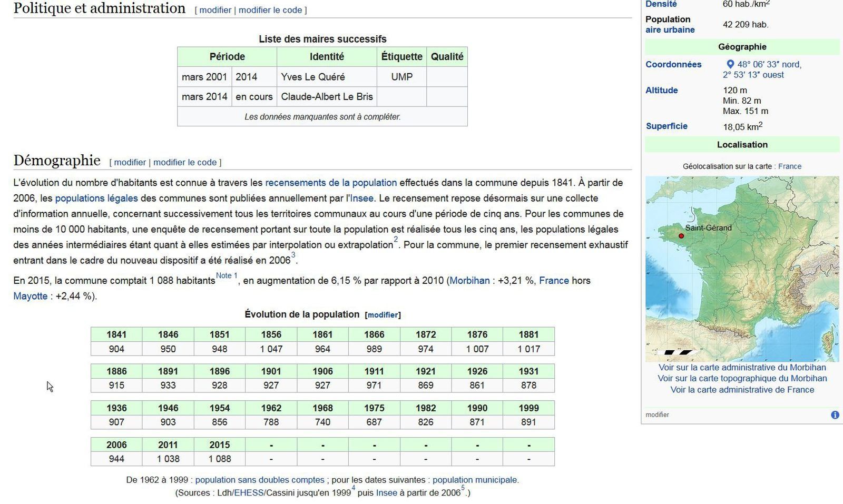Image resolution: width=843 pixels, height=504 pixels.
Task: Click the 'Période' column header
Action: pyautogui.click(x=227, y=57)
